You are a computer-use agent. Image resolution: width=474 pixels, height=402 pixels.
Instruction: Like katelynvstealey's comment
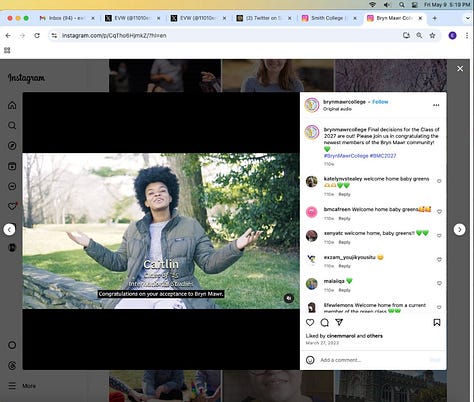[439, 181]
